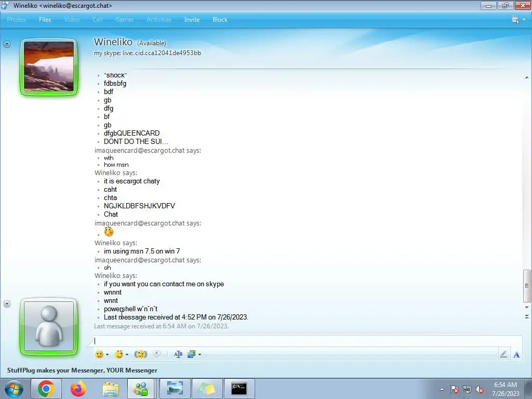Open the Windows Start menu
The width and height of the screenshot is (532, 399).
click(14, 389)
